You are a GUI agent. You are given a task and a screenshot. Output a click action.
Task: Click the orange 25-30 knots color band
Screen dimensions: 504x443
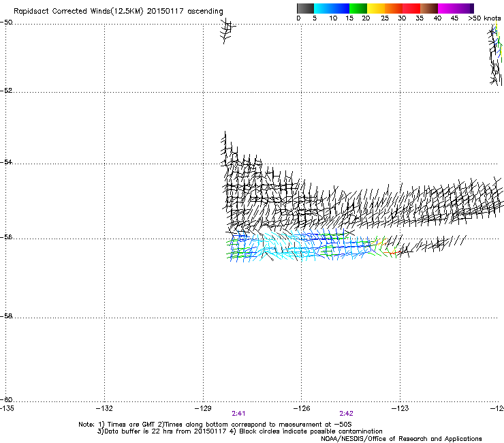coord(394,8)
